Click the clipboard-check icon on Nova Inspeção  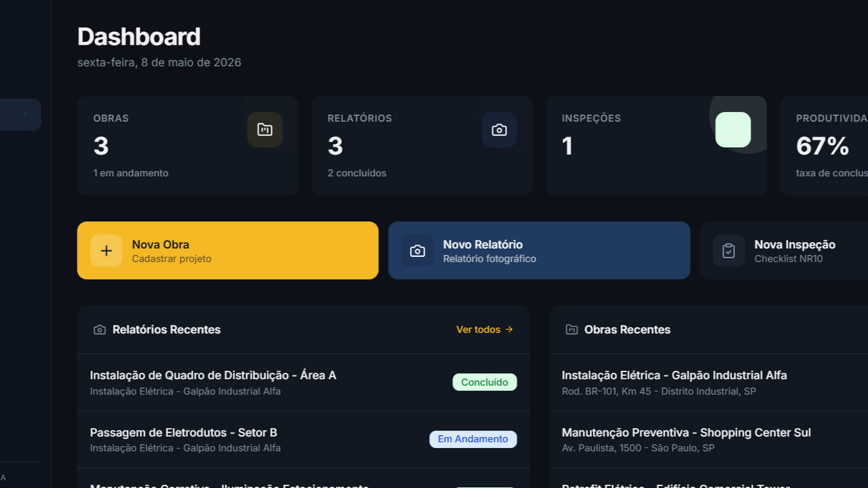click(x=729, y=251)
